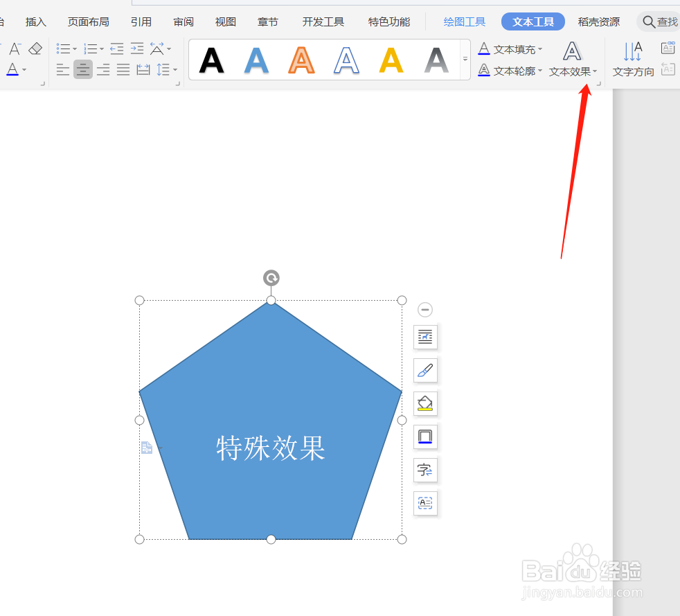Select the brush style icon beside the pentagon
680x616 pixels.
(424, 370)
